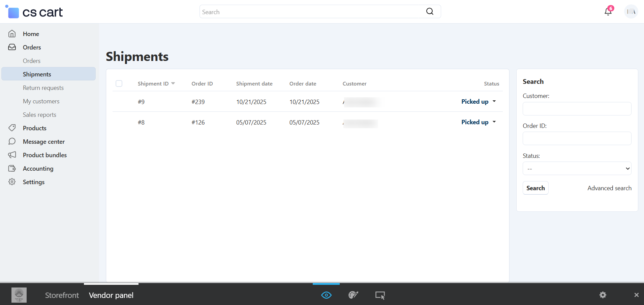Viewport: 644px width, 305px height.
Task: Click the notifications bell icon
Action: point(608,12)
